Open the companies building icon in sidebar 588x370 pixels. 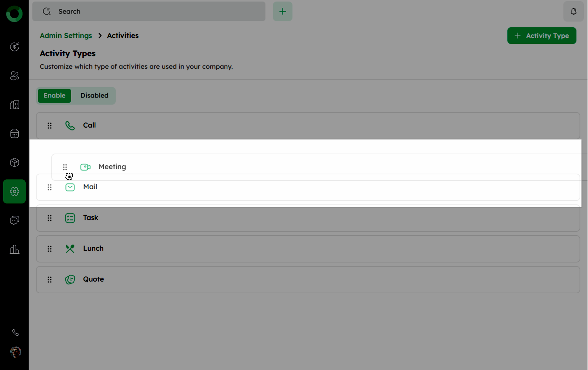coord(14,105)
